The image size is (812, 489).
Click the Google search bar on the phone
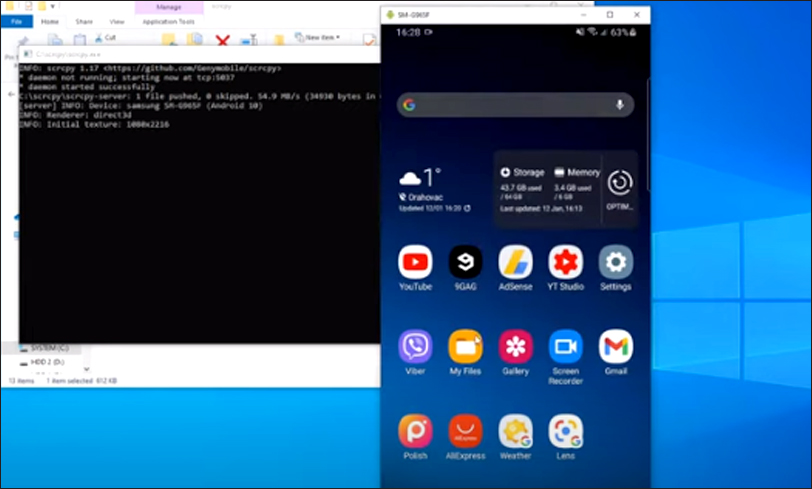515,105
